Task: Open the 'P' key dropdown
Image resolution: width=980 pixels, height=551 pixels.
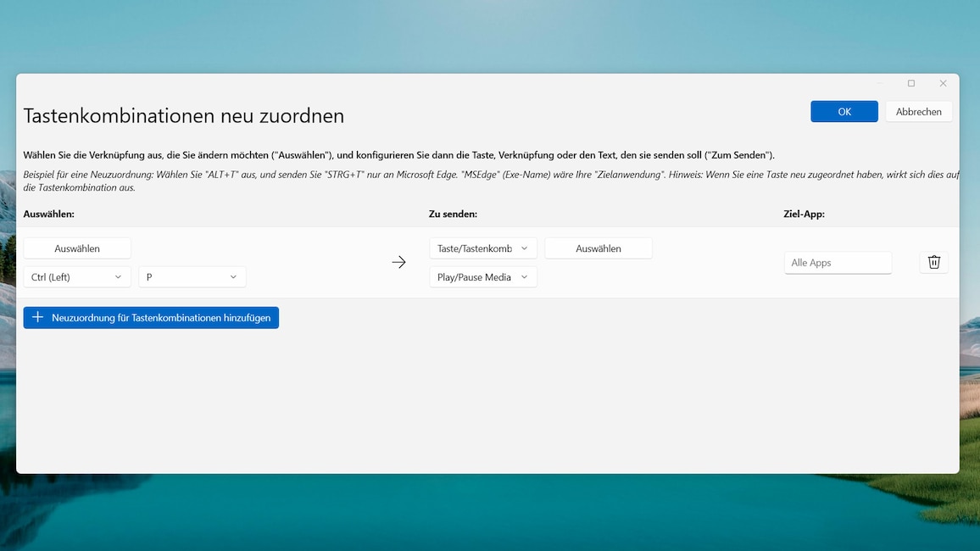Action: coord(192,276)
